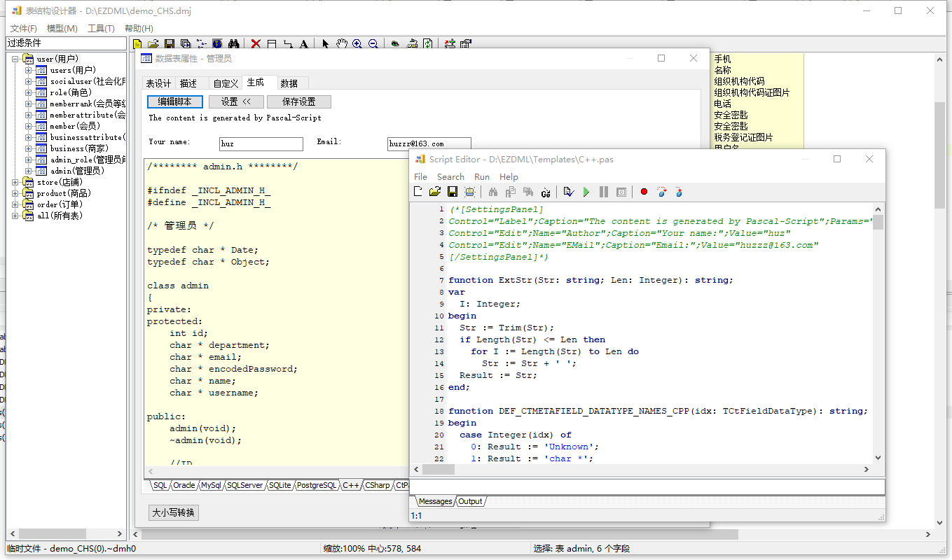Image resolution: width=952 pixels, height=560 pixels.
Task: Select admin(管理员) in the tree
Action: pyautogui.click(x=76, y=171)
